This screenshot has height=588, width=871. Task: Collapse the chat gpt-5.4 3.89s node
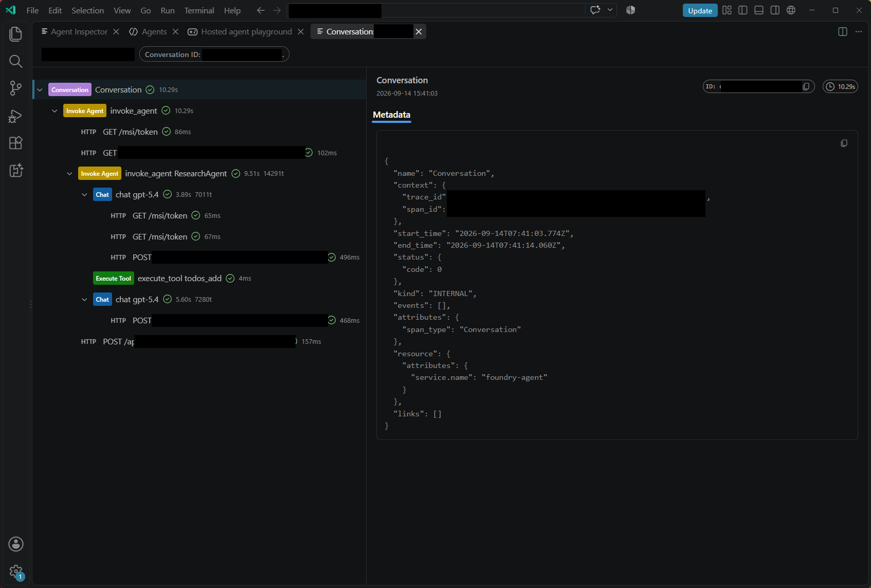[84, 195]
